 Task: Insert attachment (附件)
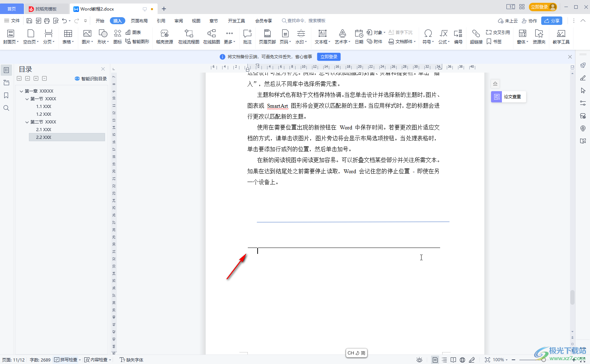click(374, 41)
